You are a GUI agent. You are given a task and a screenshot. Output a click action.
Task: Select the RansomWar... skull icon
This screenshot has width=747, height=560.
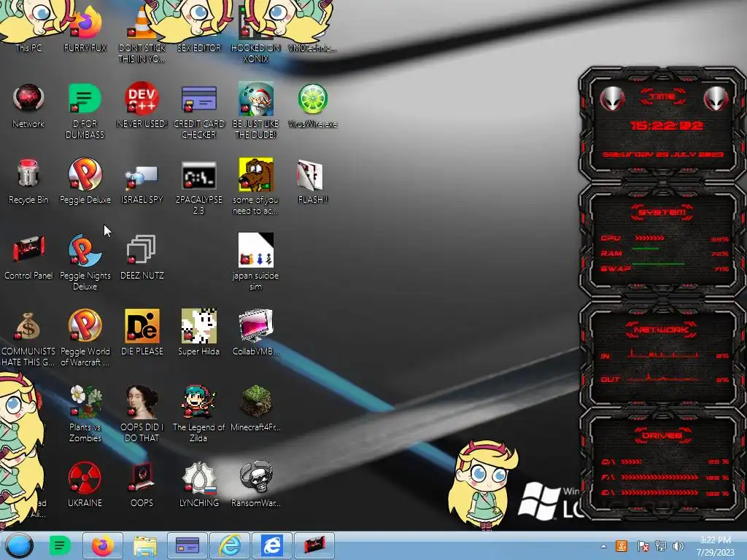coord(256,484)
